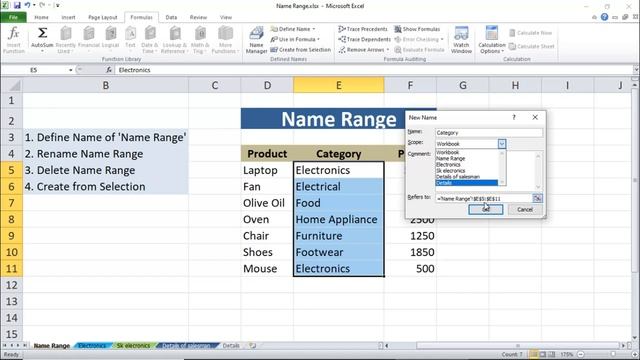The width and height of the screenshot is (640, 360).
Task: Switch to the Insert ribbon tab
Action: 68,17
